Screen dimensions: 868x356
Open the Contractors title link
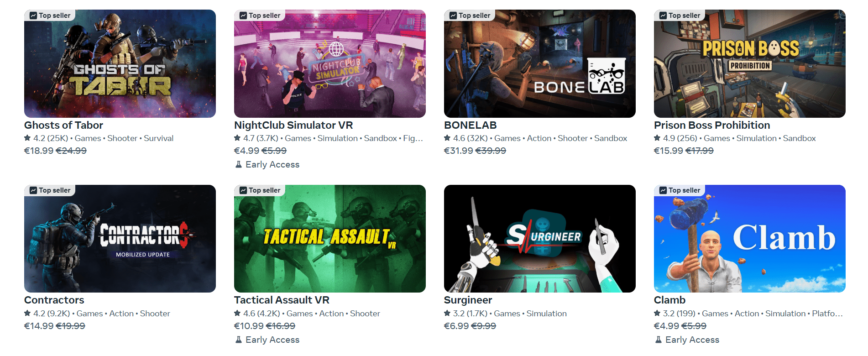54,300
